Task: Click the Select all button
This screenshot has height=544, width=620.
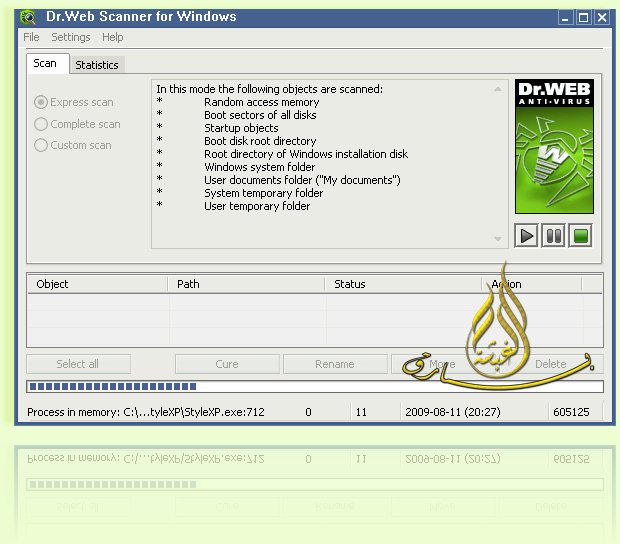Action: click(x=78, y=364)
